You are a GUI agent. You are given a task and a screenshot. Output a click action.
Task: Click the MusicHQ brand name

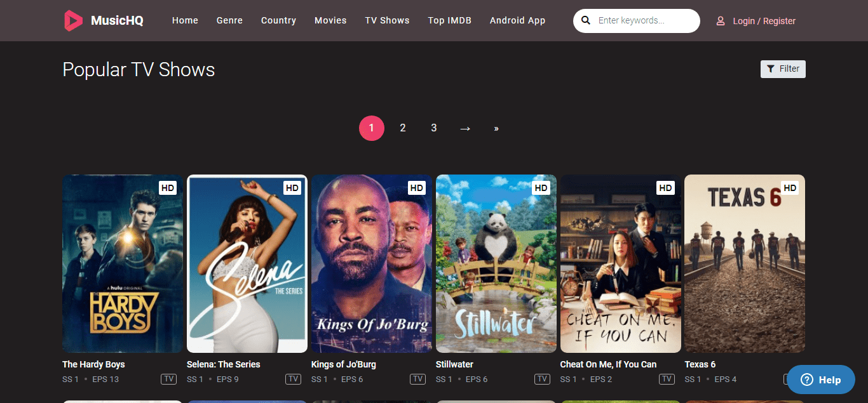(x=117, y=21)
